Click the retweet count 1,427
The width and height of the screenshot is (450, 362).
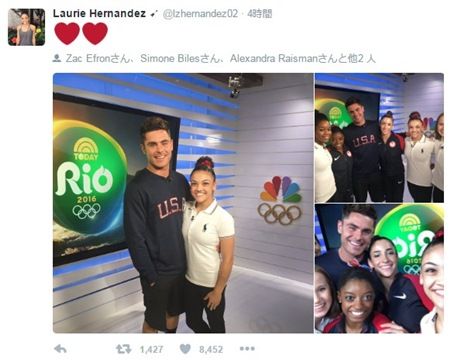point(151,349)
